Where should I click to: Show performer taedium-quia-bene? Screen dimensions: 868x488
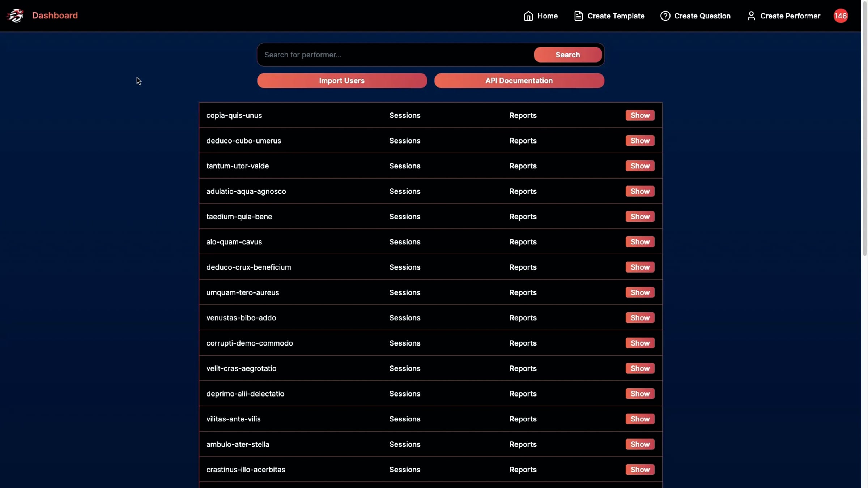click(x=640, y=217)
